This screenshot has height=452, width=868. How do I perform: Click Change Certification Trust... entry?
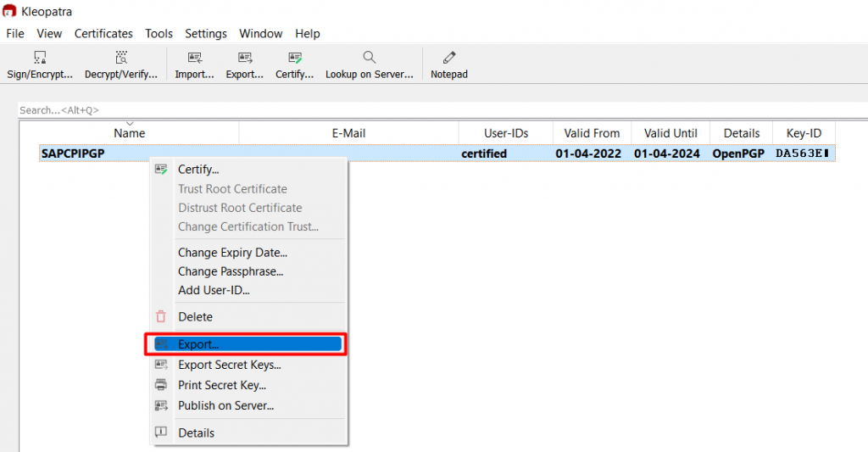(248, 226)
